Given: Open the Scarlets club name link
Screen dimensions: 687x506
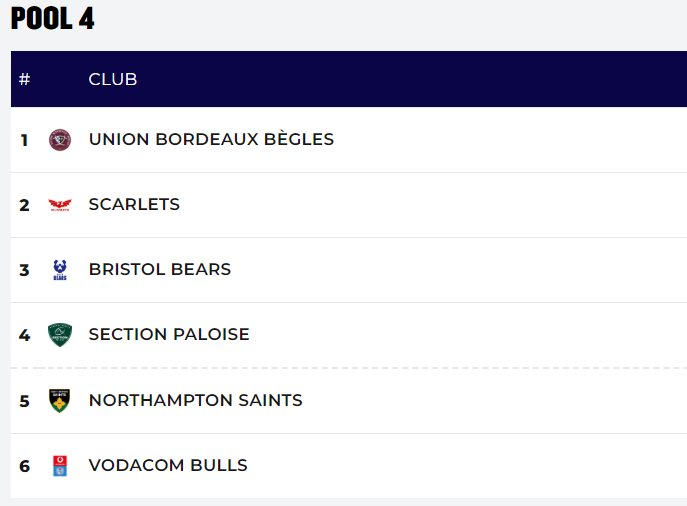Looking at the screenshot, I should point(134,205).
